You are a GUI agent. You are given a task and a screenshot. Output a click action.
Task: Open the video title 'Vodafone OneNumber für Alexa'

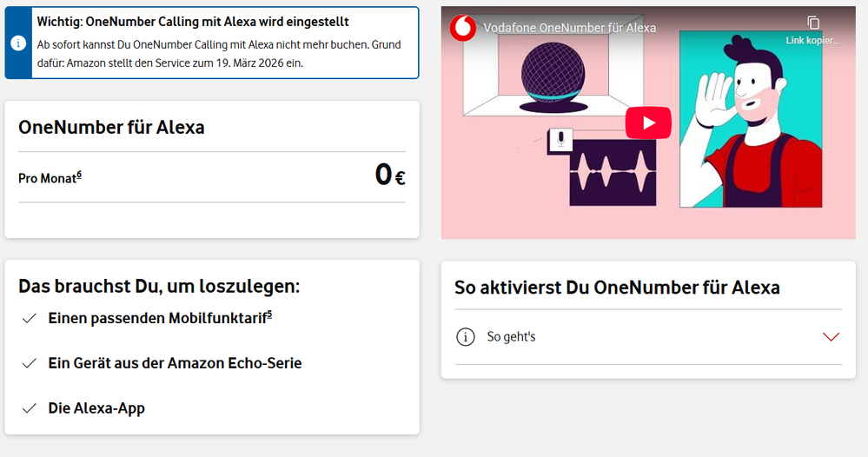point(570,28)
